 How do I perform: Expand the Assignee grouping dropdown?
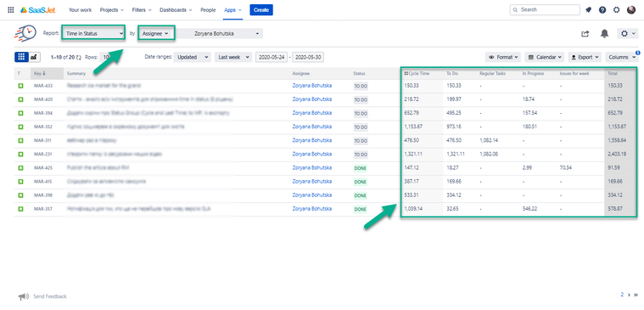click(x=156, y=33)
